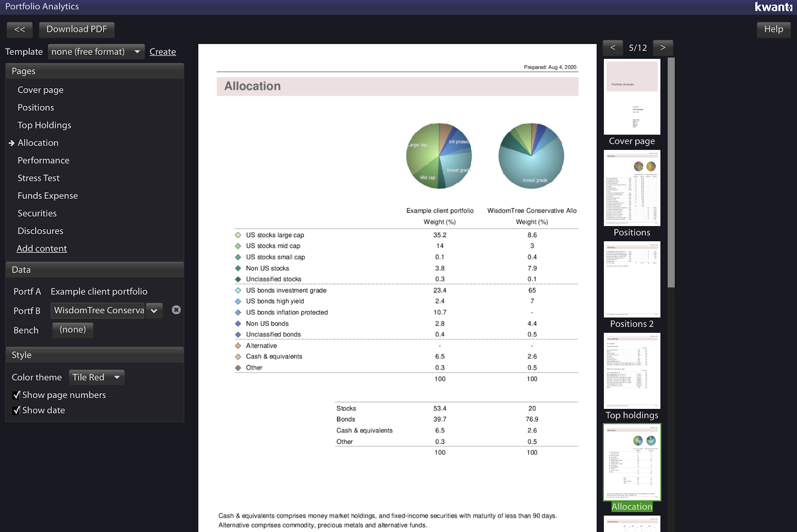This screenshot has height=532, width=797.
Task: Select Performance in Pages list
Action: [x=43, y=160]
